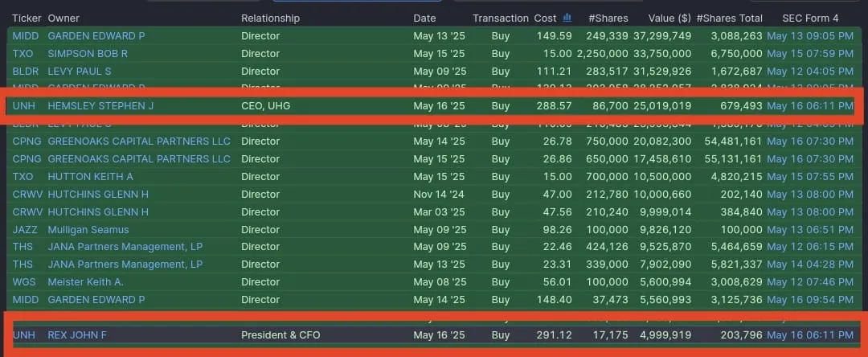This screenshot has width=868, height=357.
Task: Open the May 16 09:54 PM SEC filing
Action: [810, 299]
